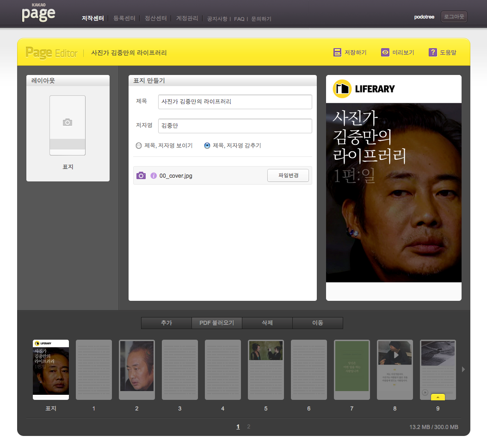Select 제목, 저자명 보이기 radio option
This screenshot has width=487, height=448.
click(139, 146)
